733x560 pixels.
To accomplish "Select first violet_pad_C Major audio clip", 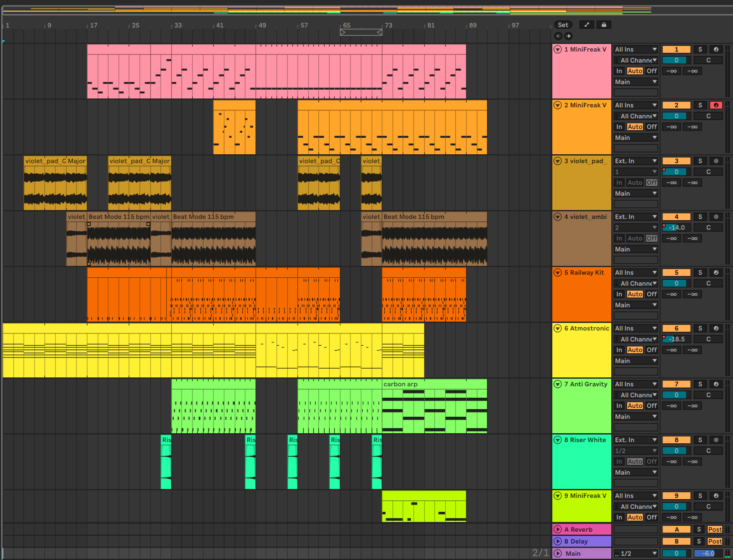I will coord(55,161).
